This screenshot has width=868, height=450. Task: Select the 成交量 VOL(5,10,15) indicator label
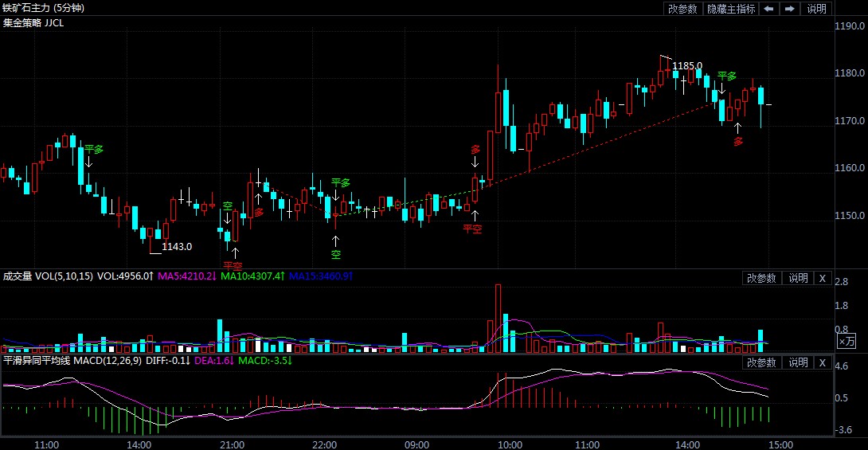pos(47,276)
